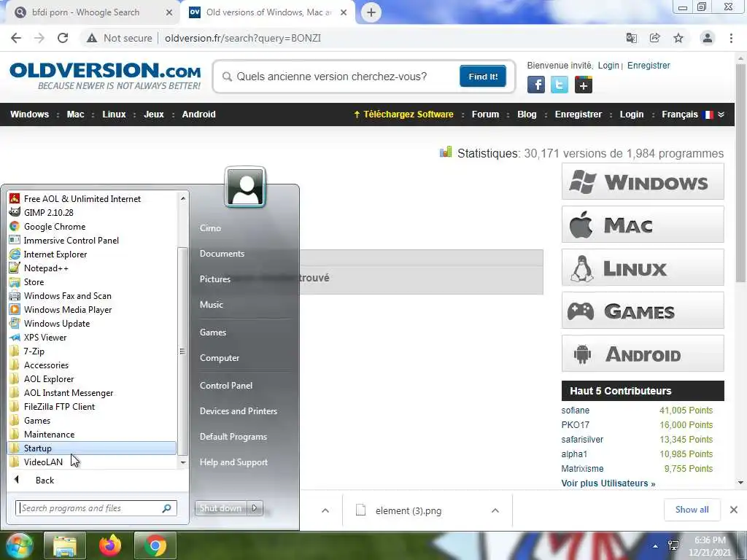This screenshot has width=747, height=560.
Task: Show hidden system tray icons
Action: (x=656, y=546)
